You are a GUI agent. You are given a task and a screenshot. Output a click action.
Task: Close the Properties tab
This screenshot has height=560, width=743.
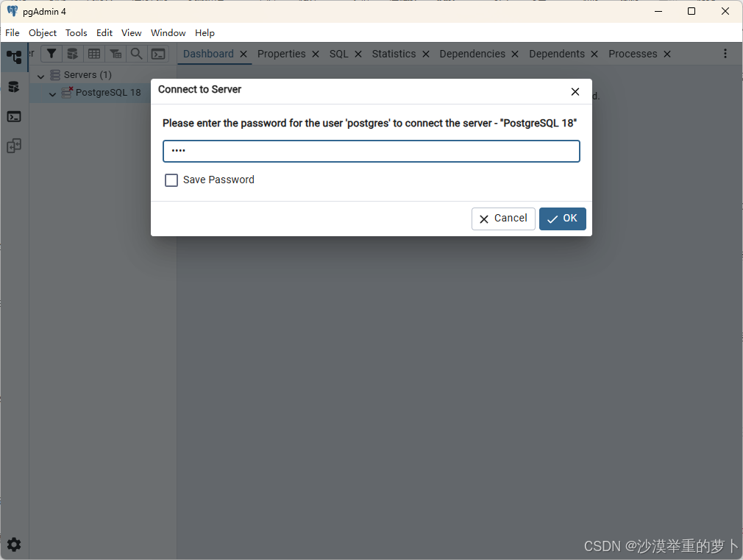(x=316, y=54)
